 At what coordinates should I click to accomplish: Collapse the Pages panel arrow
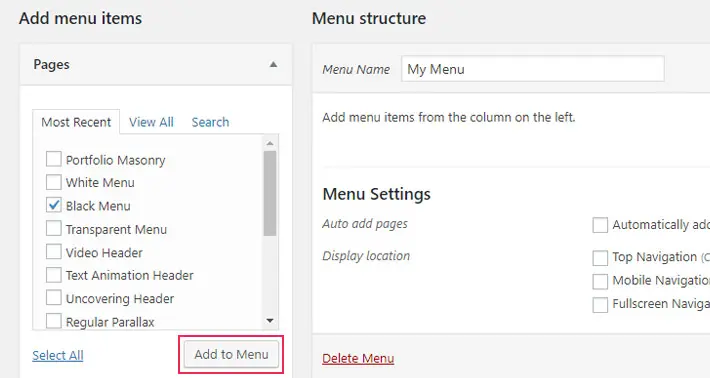273,65
